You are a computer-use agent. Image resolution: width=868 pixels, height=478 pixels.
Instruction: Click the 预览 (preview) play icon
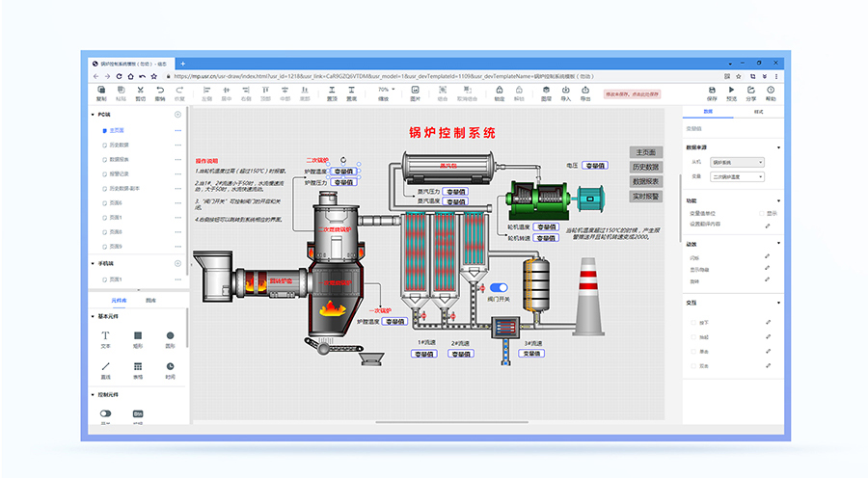[x=731, y=93]
